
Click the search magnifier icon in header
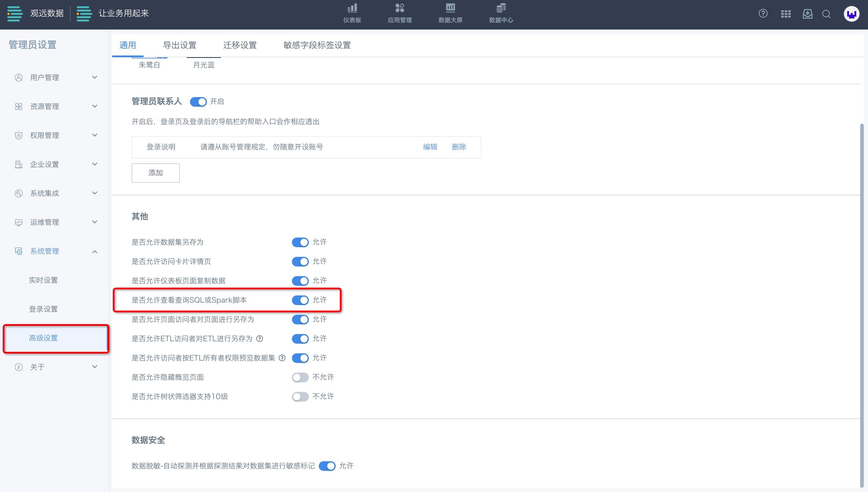point(826,14)
